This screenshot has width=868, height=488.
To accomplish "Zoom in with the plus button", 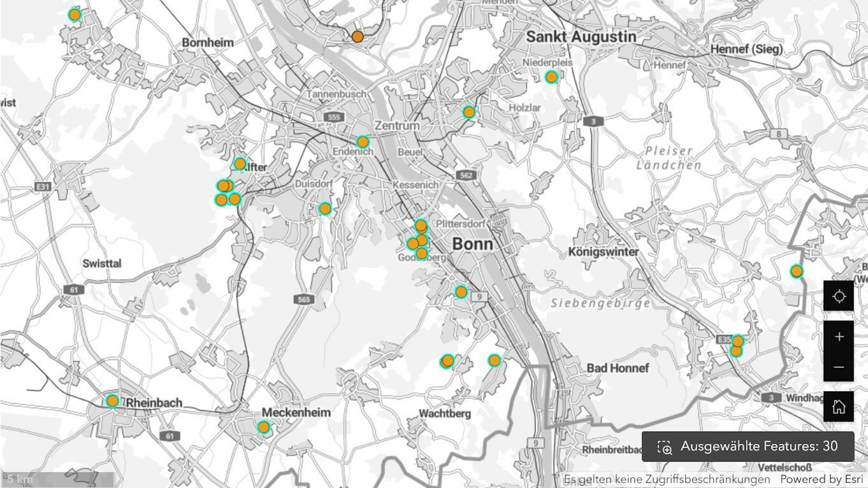I will tap(838, 337).
